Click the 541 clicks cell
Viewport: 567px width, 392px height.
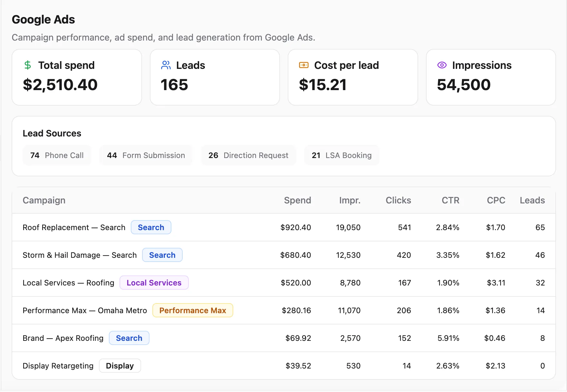(x=405, y=228)
